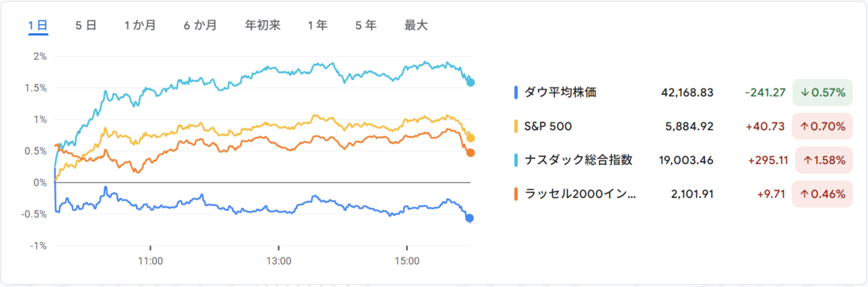The image size is (868, 287).
Task: Switch to the 1か月 tab
Action: [140, 25]
